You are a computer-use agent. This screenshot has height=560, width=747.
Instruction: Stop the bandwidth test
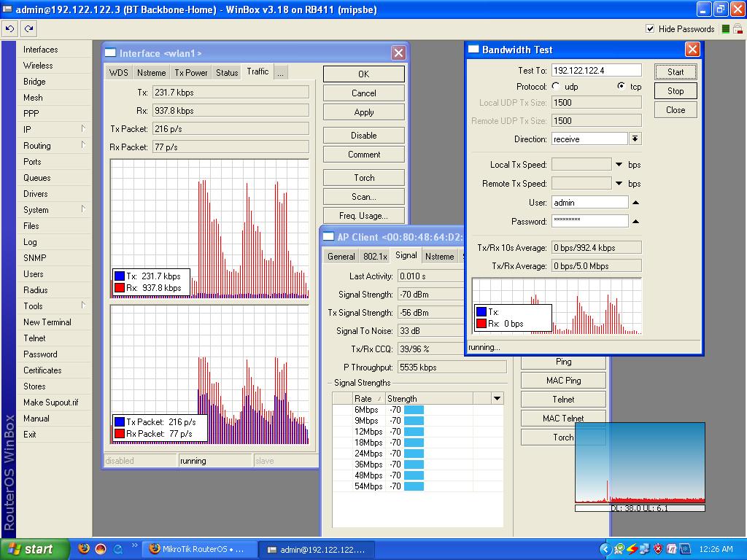pyautogui.click(x=676, y=91)
